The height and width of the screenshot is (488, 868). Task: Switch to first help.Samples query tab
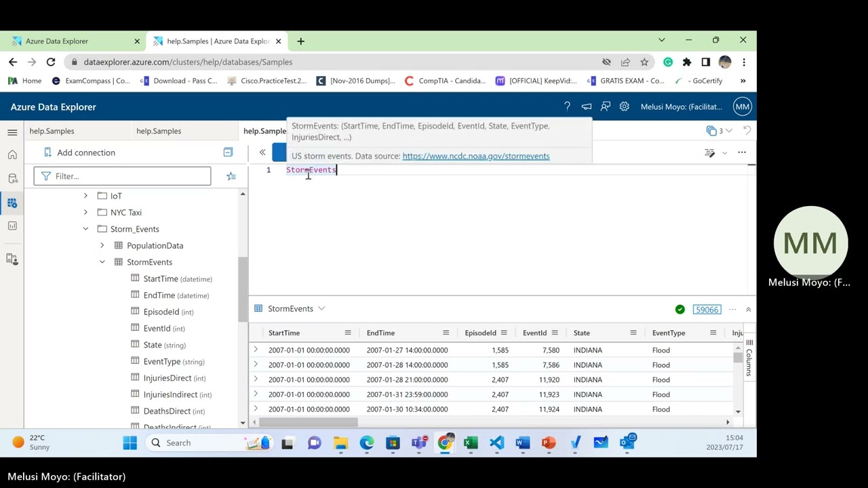pyautogui.click(x=52, y=131)
